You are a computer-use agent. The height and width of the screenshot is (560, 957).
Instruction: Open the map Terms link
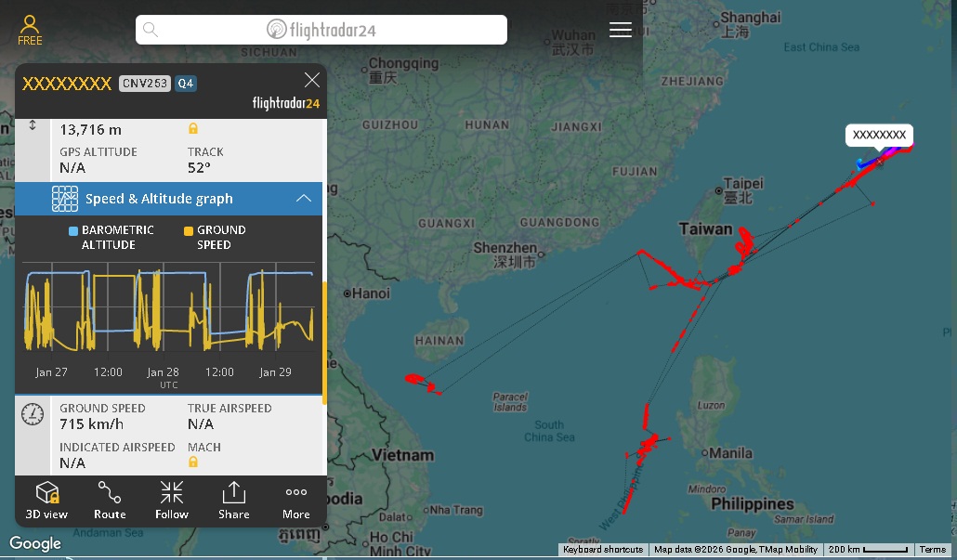933,550
